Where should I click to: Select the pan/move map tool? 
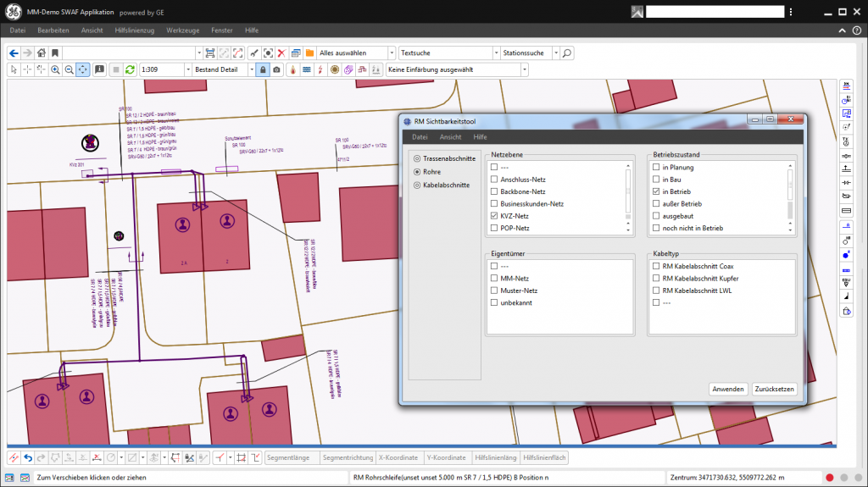point(83,69)
